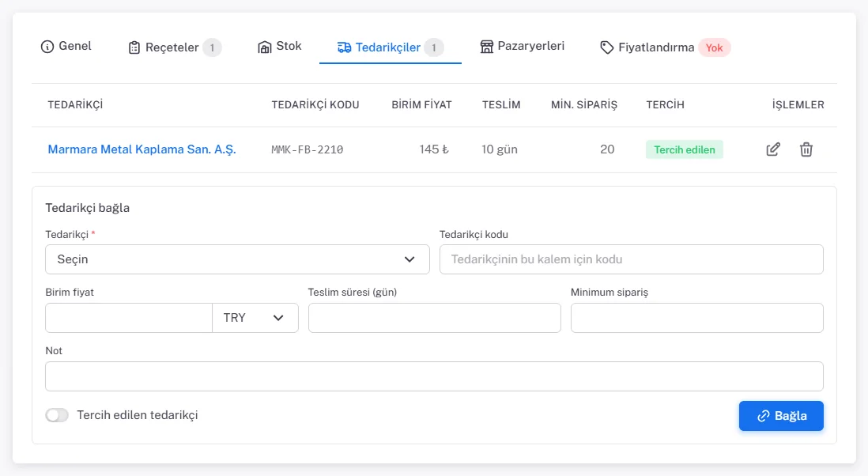Viewport: 868px width, 476px height.
Task: Change the TRY currency dropdown
Action: click(255, 318)
